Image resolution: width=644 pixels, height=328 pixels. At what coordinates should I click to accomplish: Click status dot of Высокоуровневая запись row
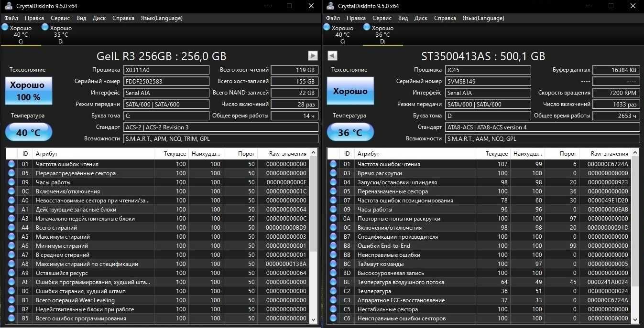tap(333, 273)
